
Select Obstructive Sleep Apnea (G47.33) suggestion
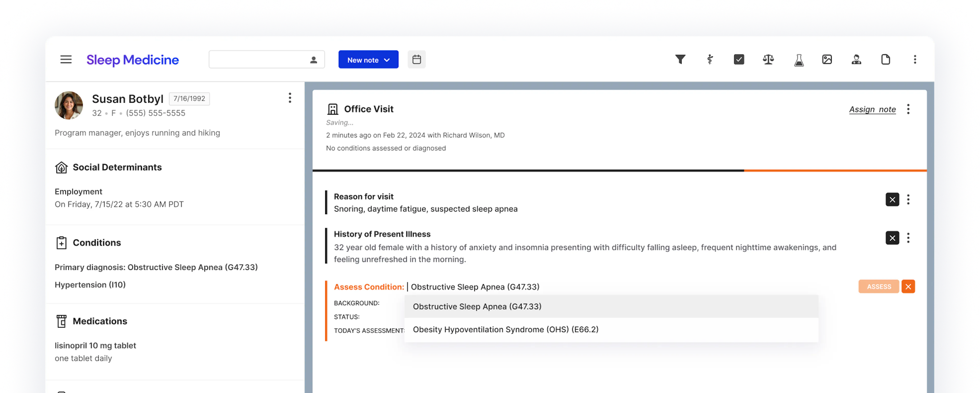coord(477,307)
